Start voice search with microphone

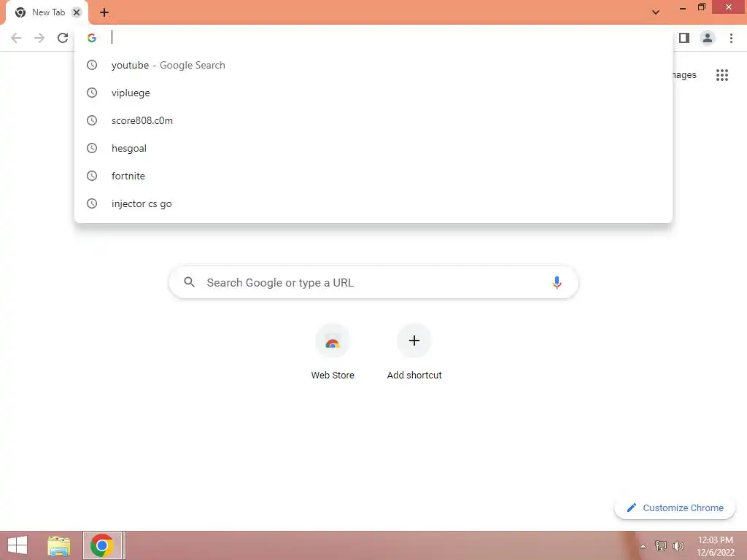[557, 282]
